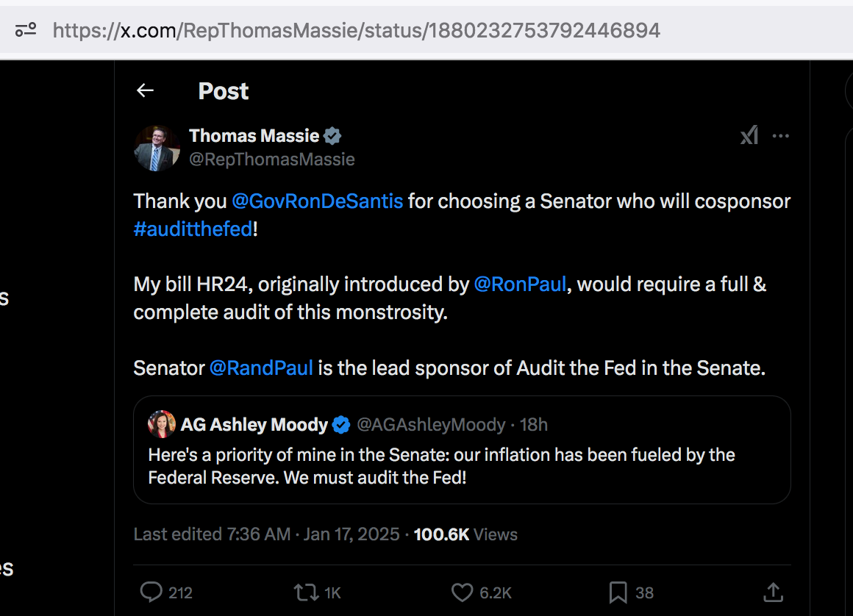This screenshot has height=616, width=853.
Task: Visit the @RandPaul mention
Action: click(261, 368)
